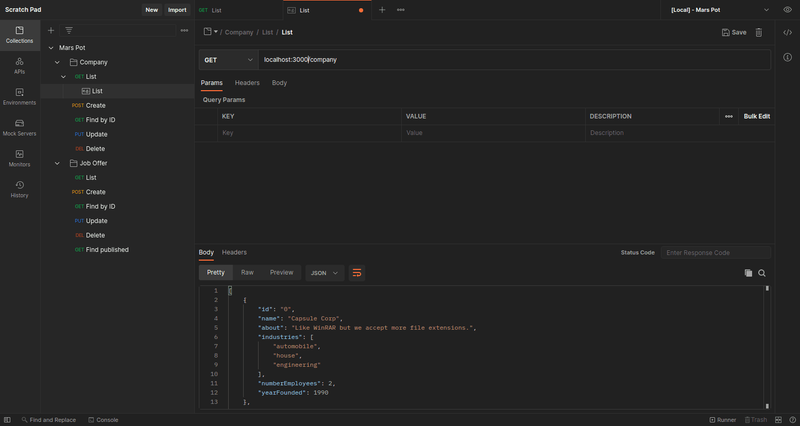The image size is (800, 426).
Task: Open the code snippet panel icon
Action: point(787,32)
